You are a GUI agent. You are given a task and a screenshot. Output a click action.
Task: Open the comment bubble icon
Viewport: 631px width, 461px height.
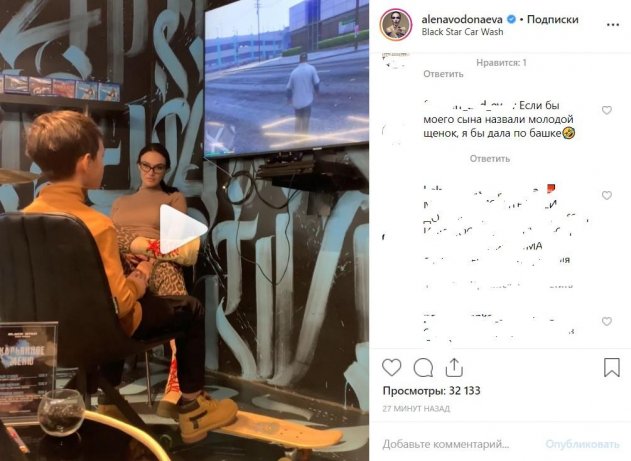(x=423, y=367)
